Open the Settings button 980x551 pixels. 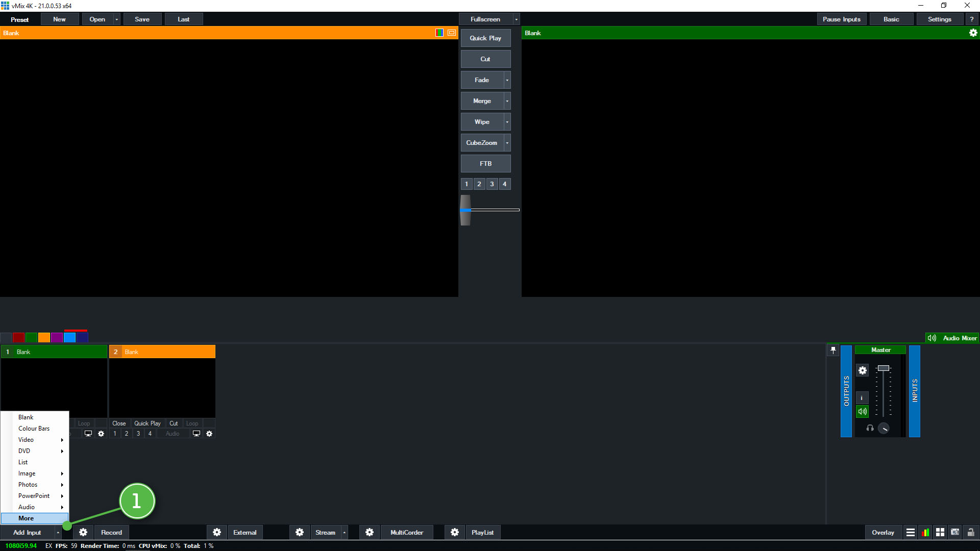tap(939, 19)
